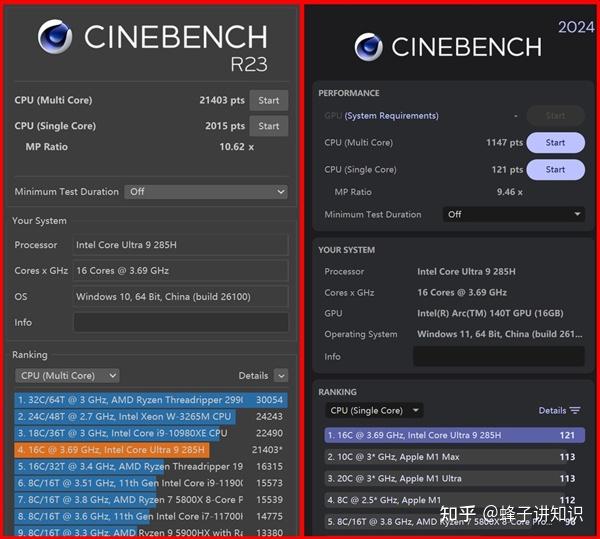
Task: Open Cinebench 2024 Minimum Test Duration dropdown
Action: tap(514, 214)
